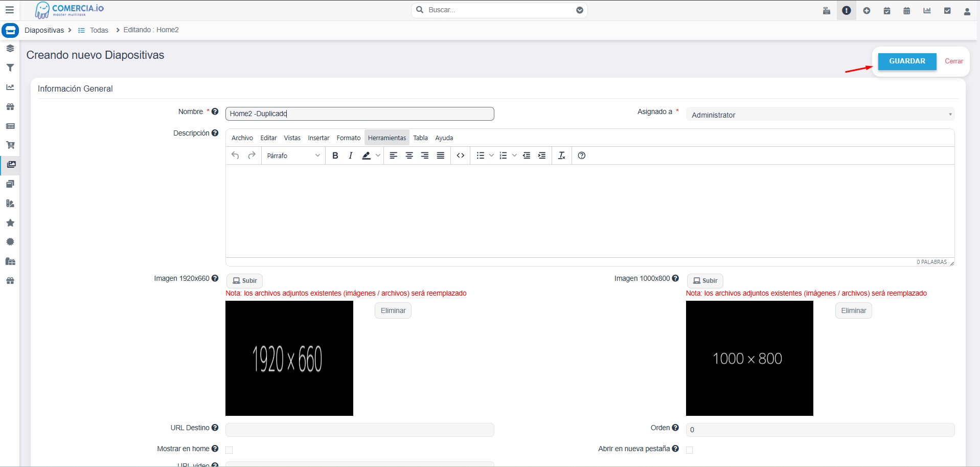Click help icon next to Nombre

(x=215, y=112)
